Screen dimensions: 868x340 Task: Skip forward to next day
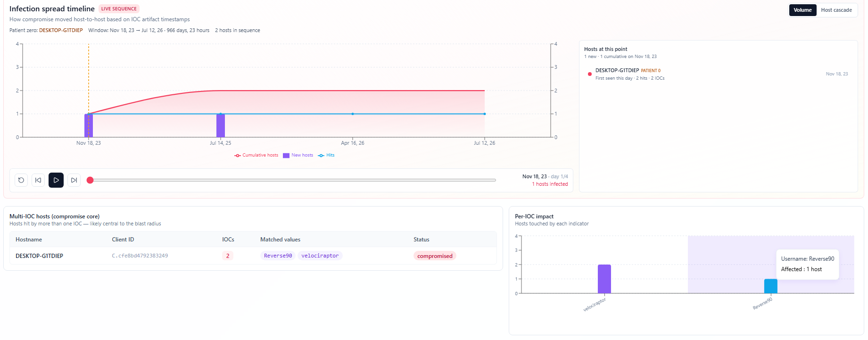(x=74, y=180)
